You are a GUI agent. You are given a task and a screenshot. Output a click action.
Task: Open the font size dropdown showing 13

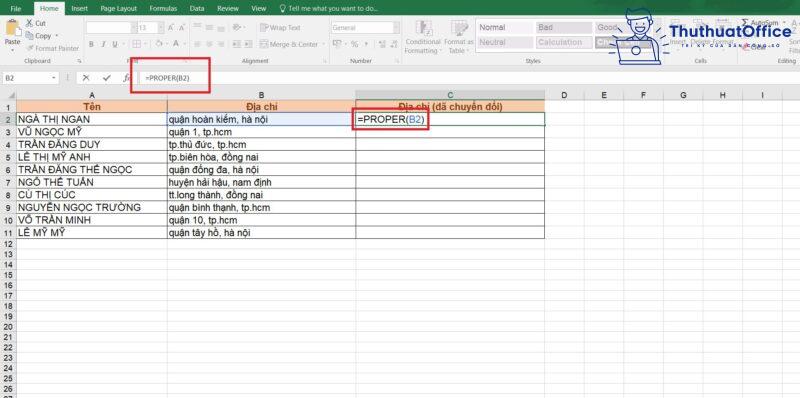[x=161, y=28]
